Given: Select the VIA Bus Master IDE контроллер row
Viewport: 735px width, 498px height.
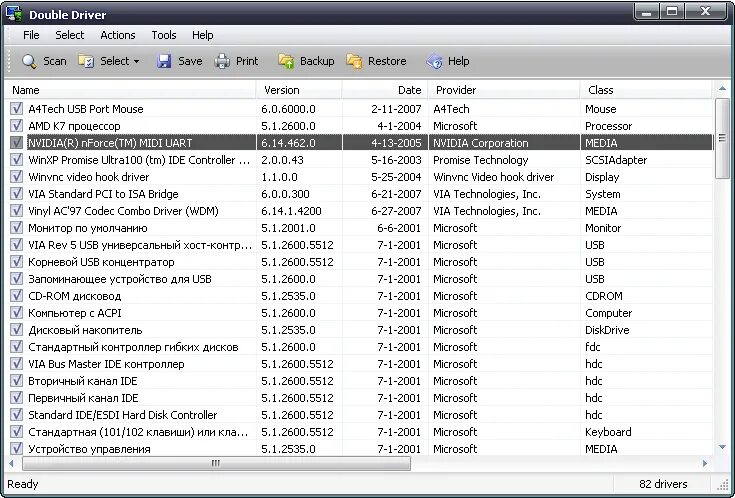Looking at the screenshot, I should pyautogui.click(x=359, y=363).
